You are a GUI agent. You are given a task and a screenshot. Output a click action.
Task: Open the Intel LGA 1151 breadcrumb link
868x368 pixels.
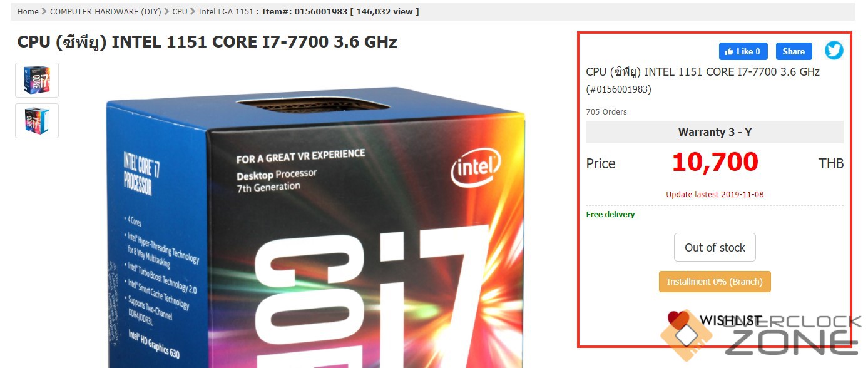tap(225, 11)
